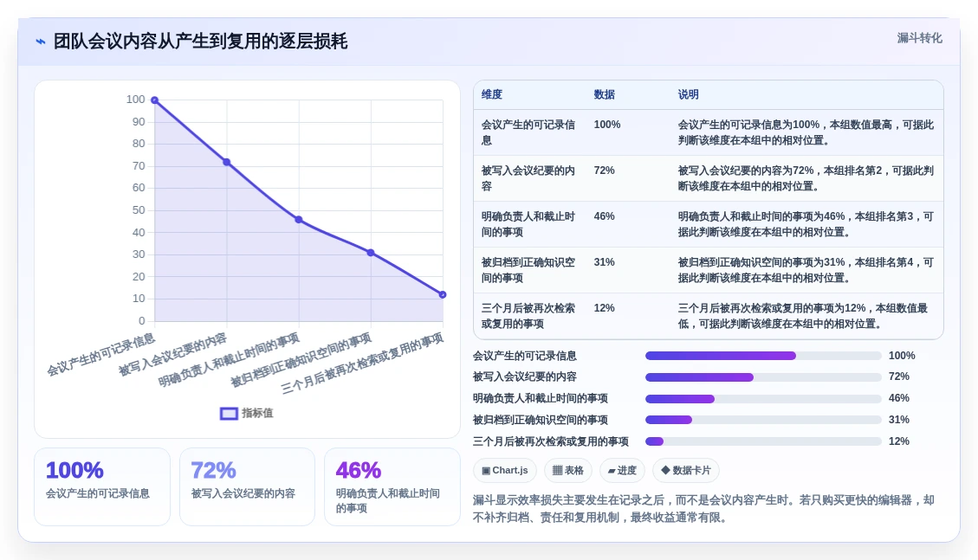
Task: Click the 数据卡片 tag chip
Action: pos(685,470)
